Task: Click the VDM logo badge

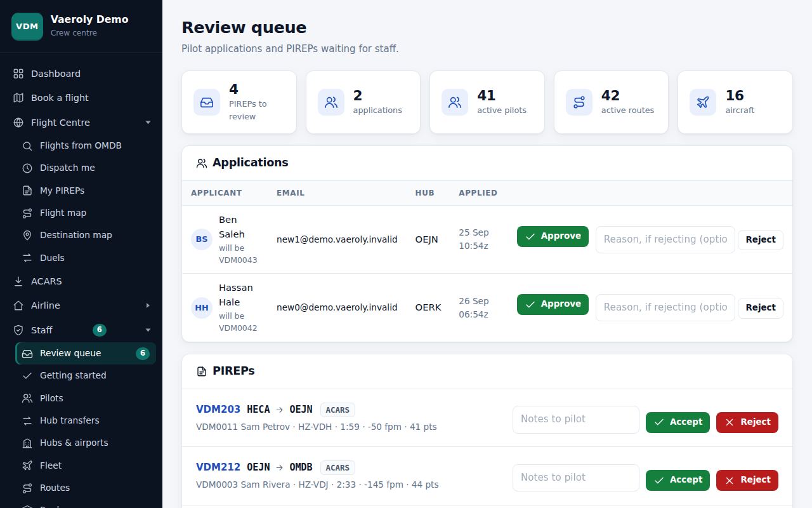Action: click(x=27, y=26)
